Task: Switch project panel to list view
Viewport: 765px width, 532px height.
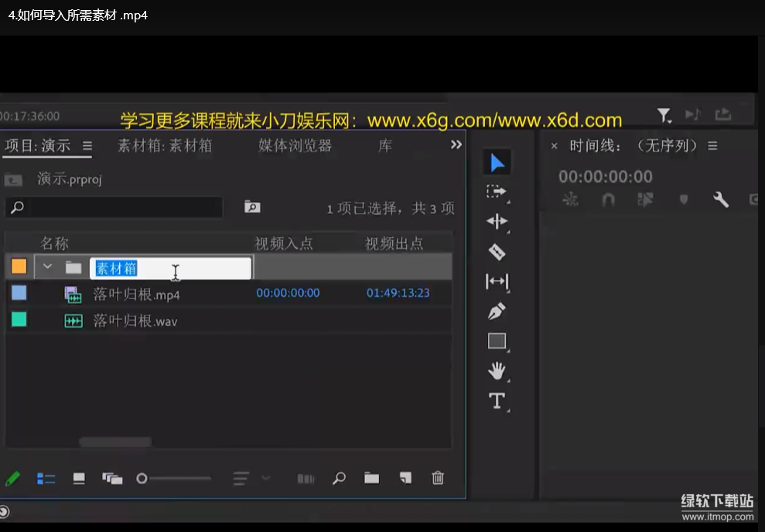Action: 46,479
